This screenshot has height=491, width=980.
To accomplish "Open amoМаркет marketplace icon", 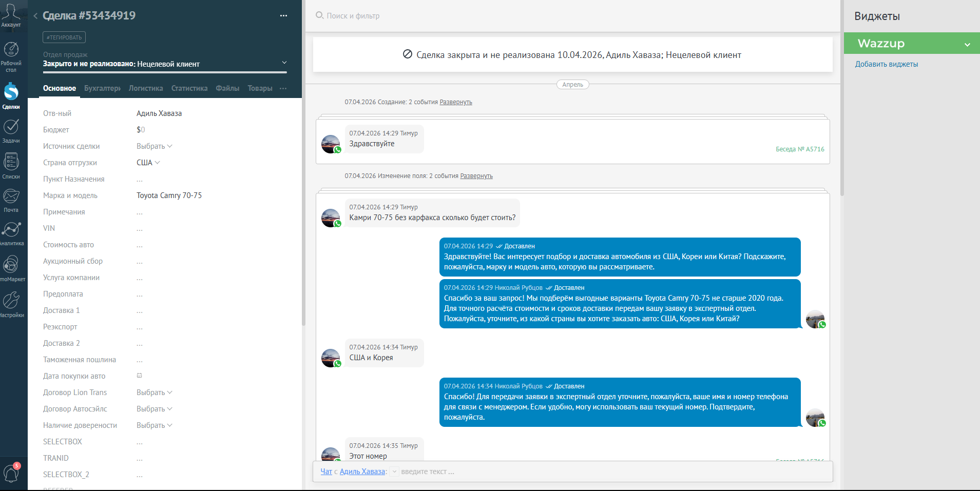I will 11,269.
